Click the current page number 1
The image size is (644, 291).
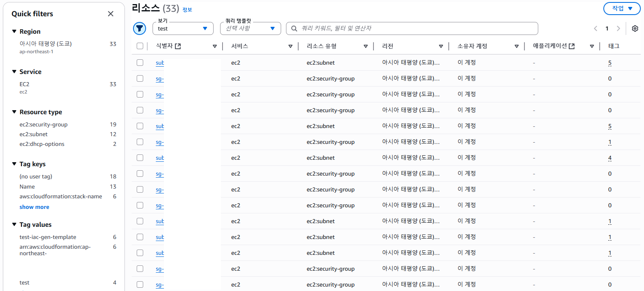[x=607, y=28]
